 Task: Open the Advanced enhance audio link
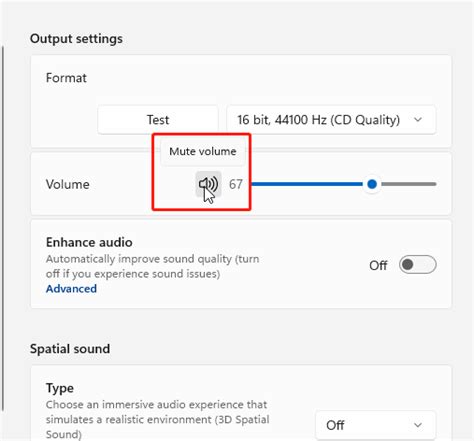71,289
